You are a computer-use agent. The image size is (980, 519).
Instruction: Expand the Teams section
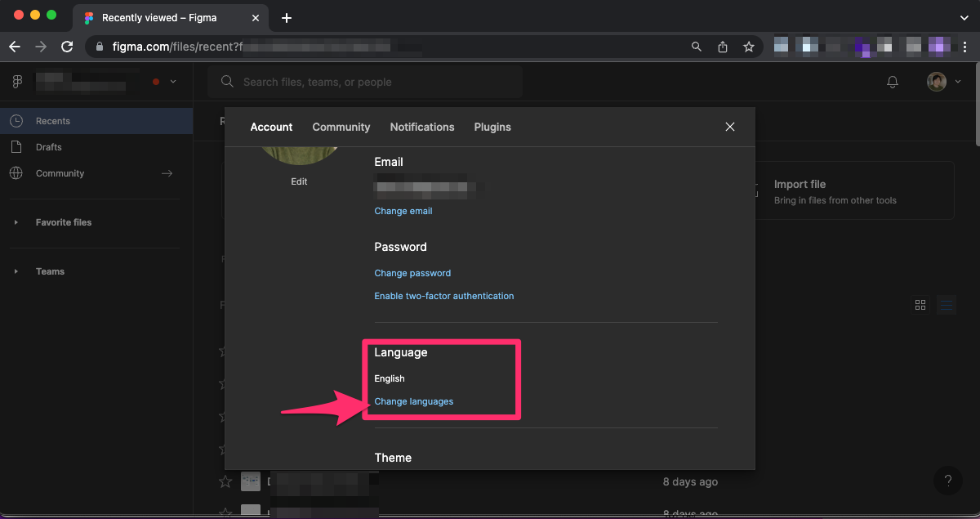(16, 271)
